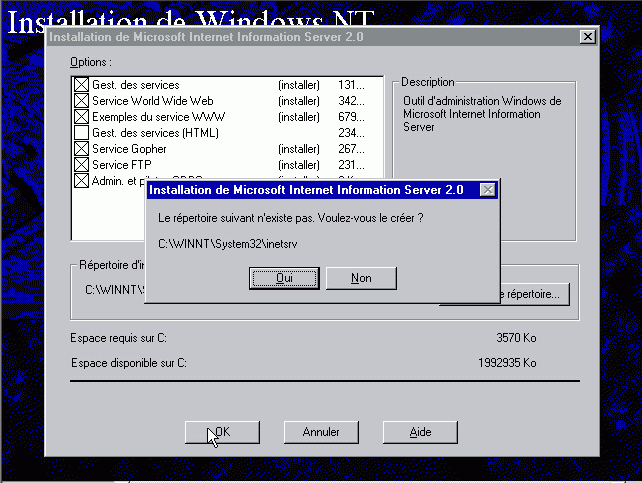Click Oui to create the directory
Viewport: 642px width, 483px height.
[x=284, y=278]
